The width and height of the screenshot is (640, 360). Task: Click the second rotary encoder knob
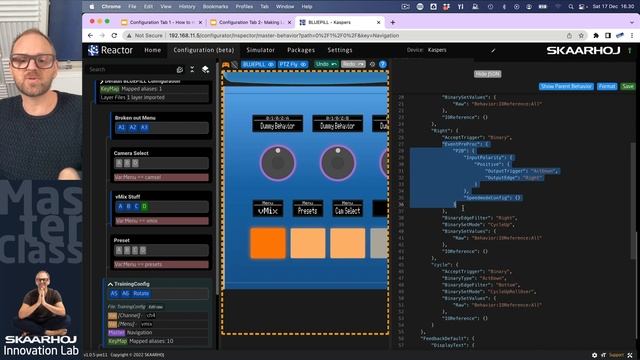click(x=338, y=163)
